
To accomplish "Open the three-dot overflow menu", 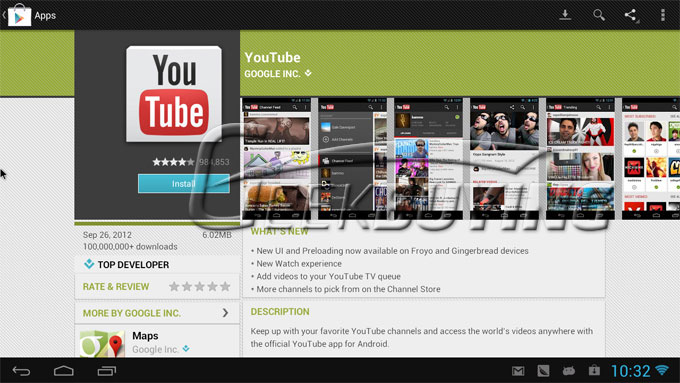I will click(663, 15).
